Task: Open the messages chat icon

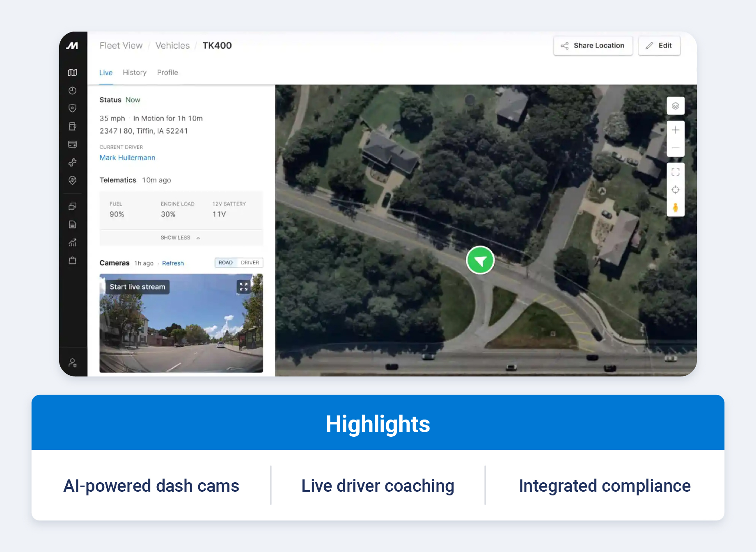Action: tap(73, 206)
